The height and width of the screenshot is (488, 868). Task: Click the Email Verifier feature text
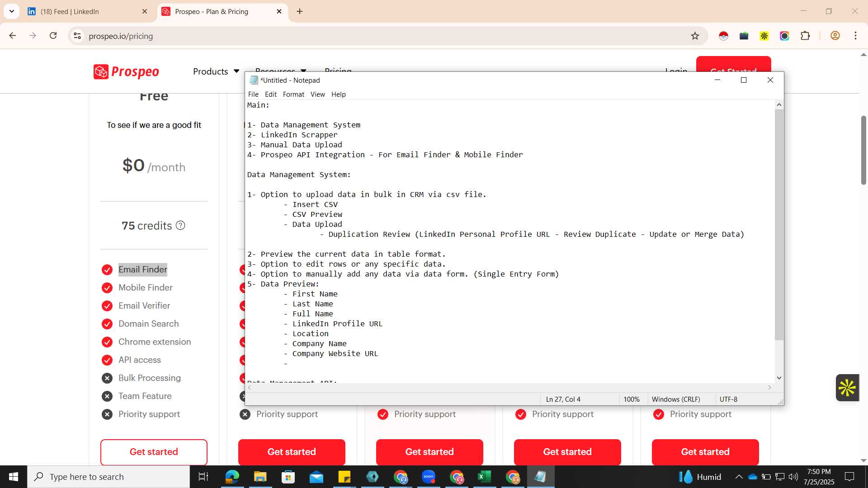[144, 306]
